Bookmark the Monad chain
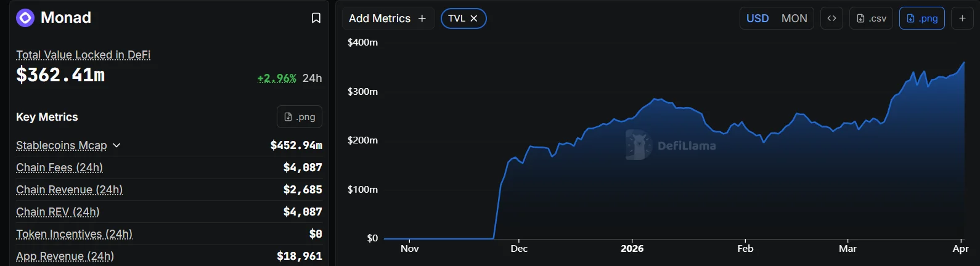 point(316,18)
